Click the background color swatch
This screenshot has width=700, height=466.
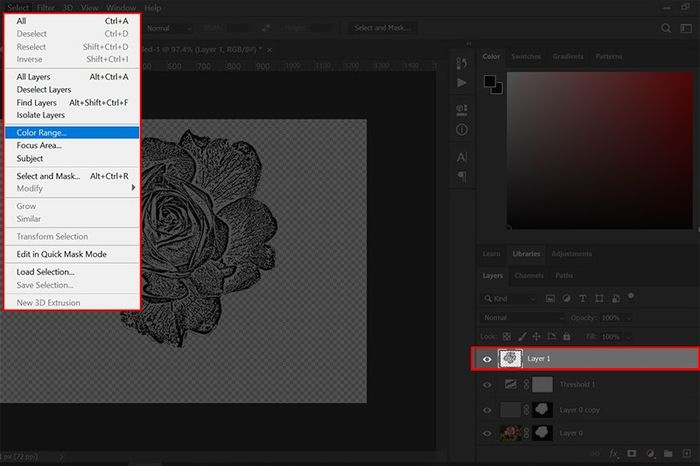[498, 89]
